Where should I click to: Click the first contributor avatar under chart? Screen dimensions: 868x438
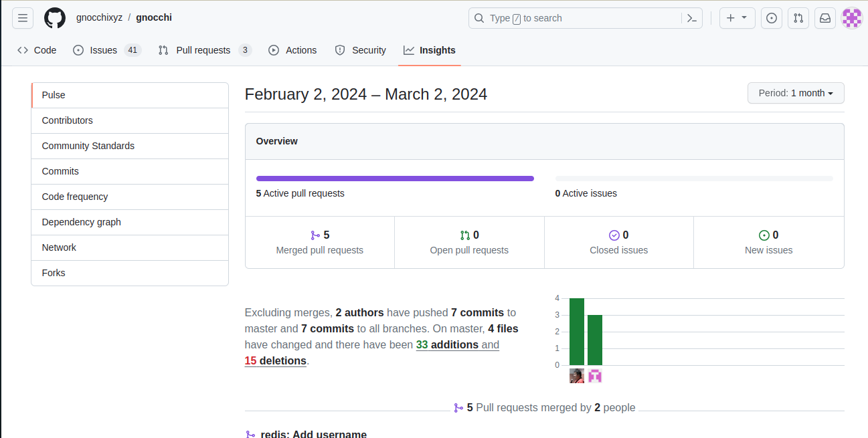click(577, 376)
